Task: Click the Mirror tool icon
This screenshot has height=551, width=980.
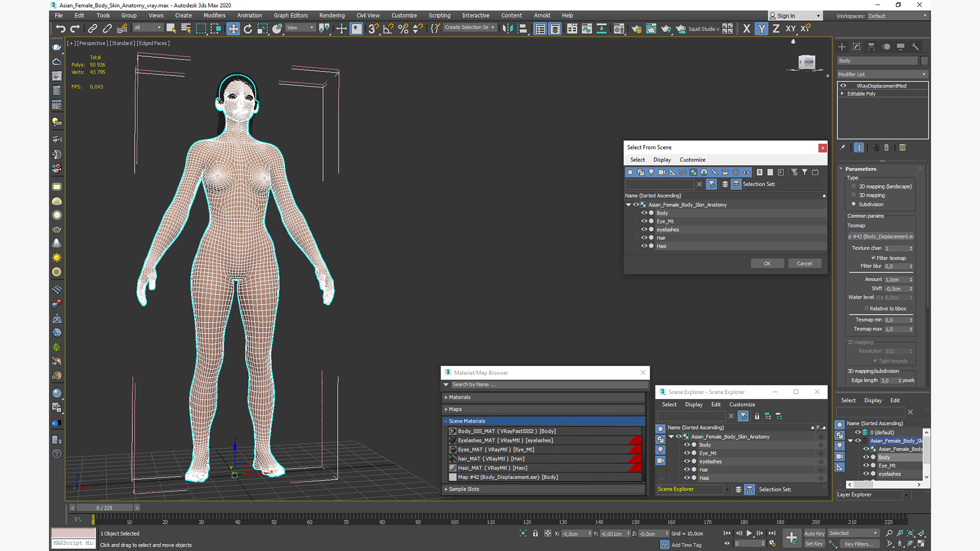Action: (507, 29)
